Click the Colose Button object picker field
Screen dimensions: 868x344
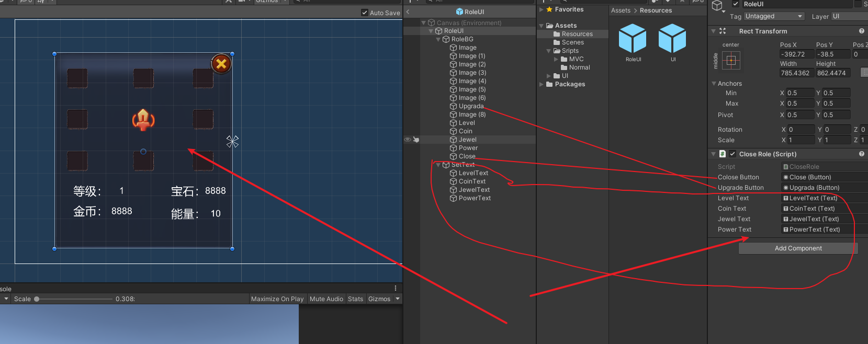(825, 177)
